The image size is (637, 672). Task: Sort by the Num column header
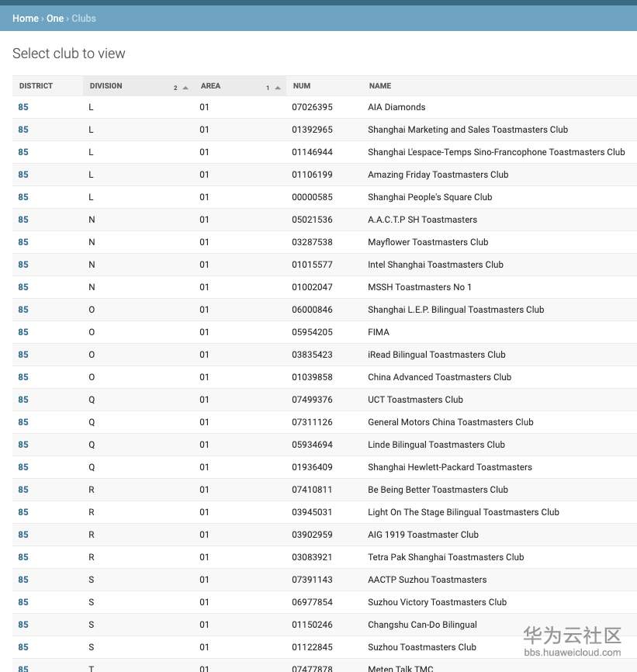302,85
